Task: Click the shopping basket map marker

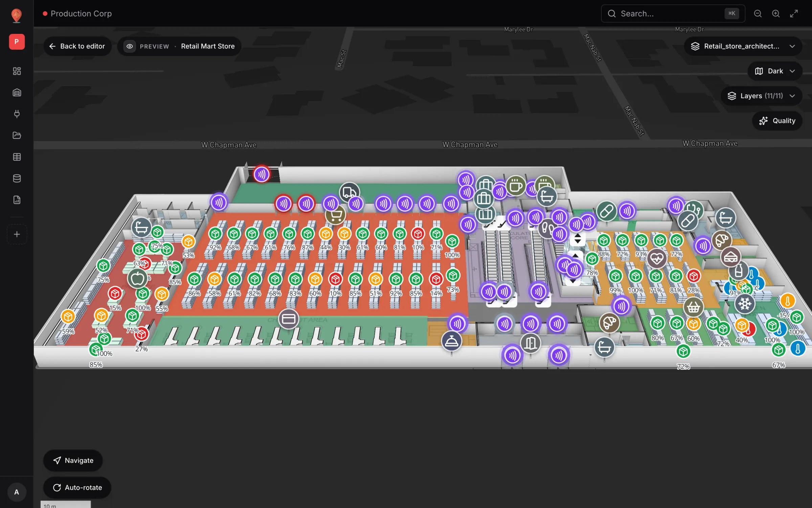Action: pos(693,307)
